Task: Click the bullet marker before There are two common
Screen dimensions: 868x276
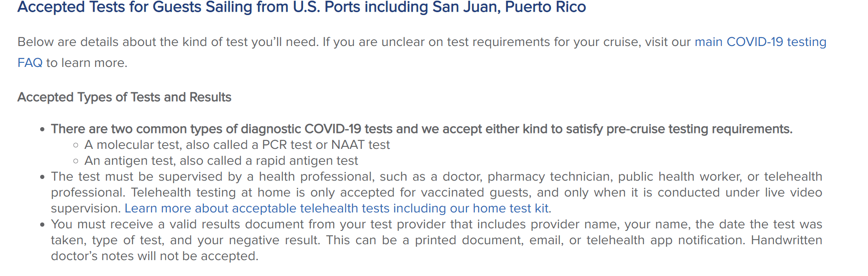Action: click(42, 130)
